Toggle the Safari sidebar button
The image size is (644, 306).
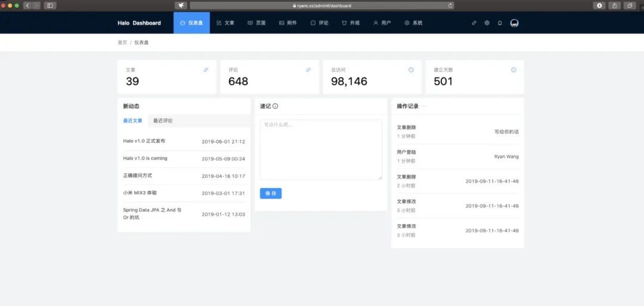(x=50, y=6)
